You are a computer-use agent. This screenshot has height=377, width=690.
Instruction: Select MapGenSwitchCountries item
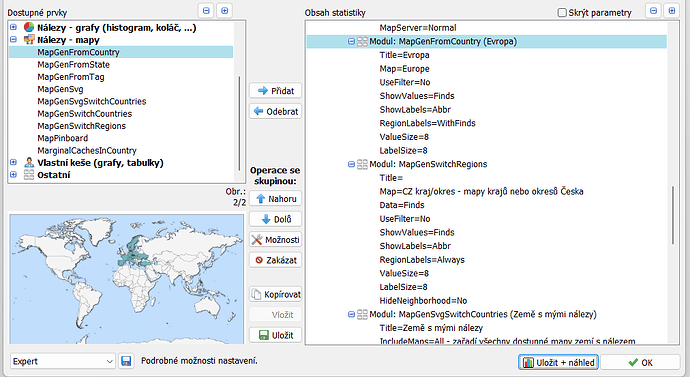point(84,113)
